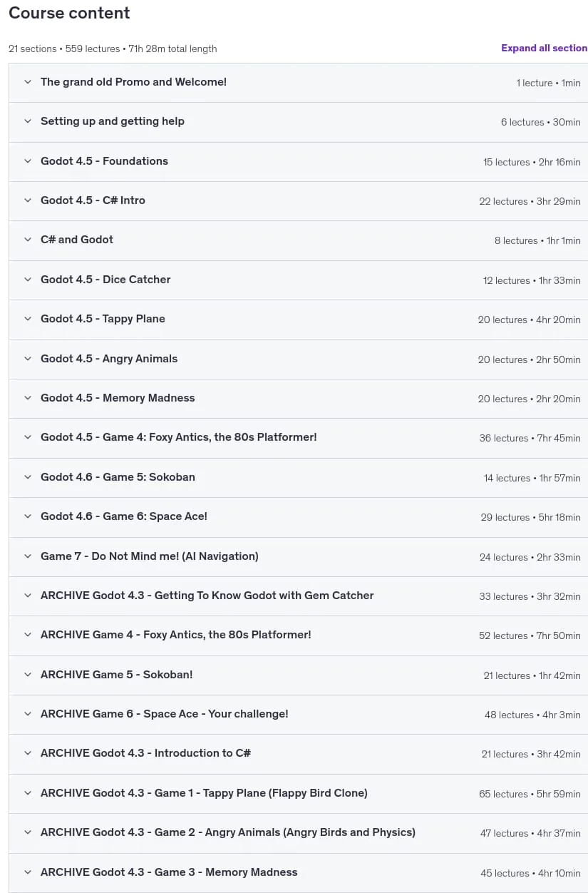Click chevron for 'Game 7 - Do Not Mind me!'

(x=28, y=556)
